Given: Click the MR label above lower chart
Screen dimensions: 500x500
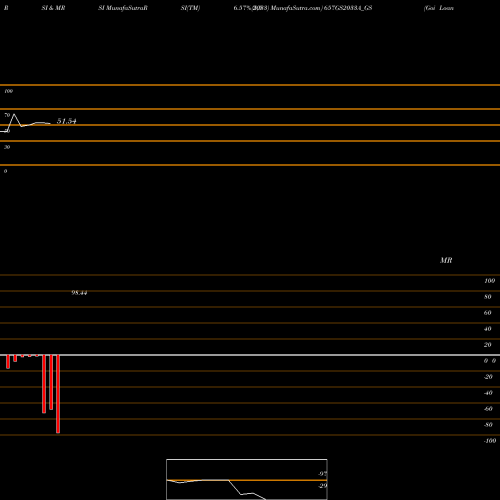Looking at the screenshot, I should coord(446,260).
